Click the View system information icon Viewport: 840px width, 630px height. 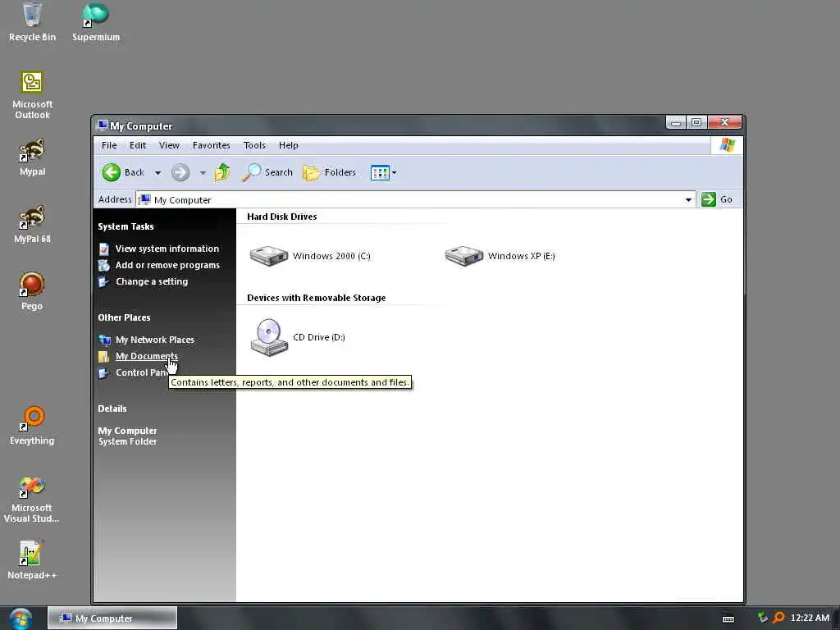pos(104,249)
